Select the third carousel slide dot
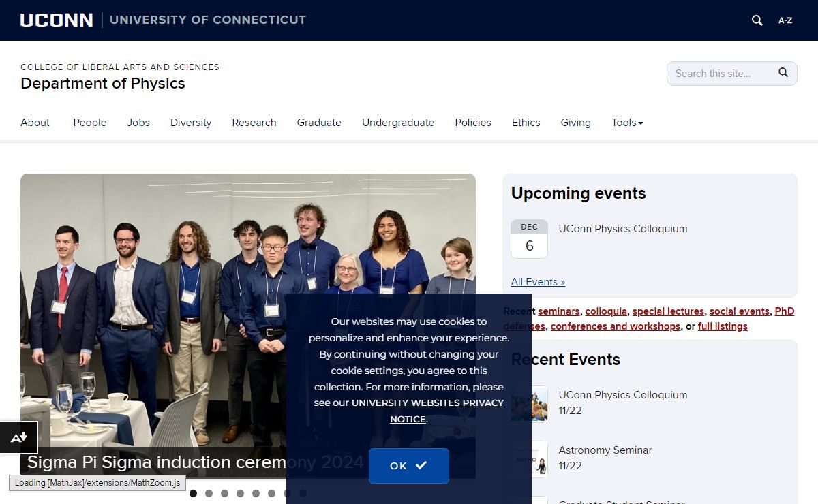This screenshot has width=818, height=504. pyautogui.click(x=224, y=493)
